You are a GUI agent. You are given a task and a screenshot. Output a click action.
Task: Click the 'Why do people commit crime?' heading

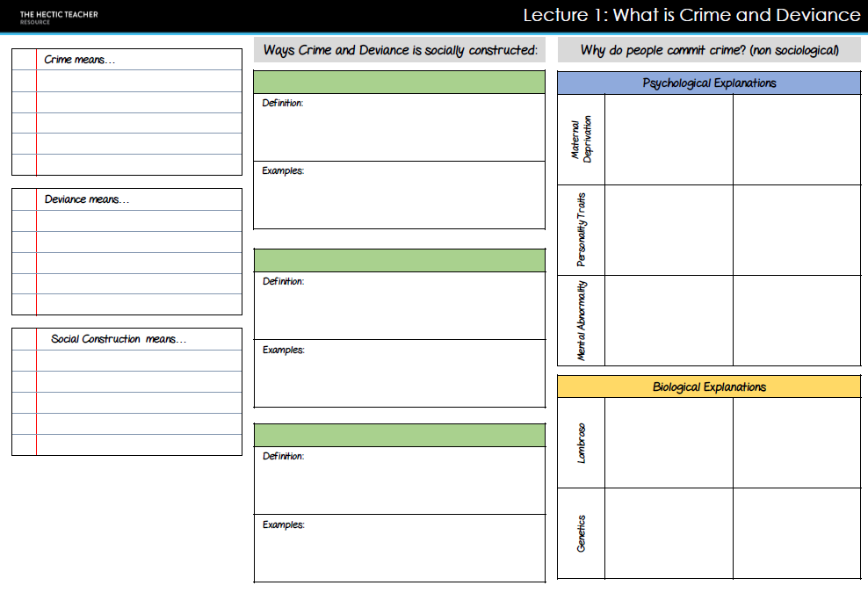(x=708, y=50)
